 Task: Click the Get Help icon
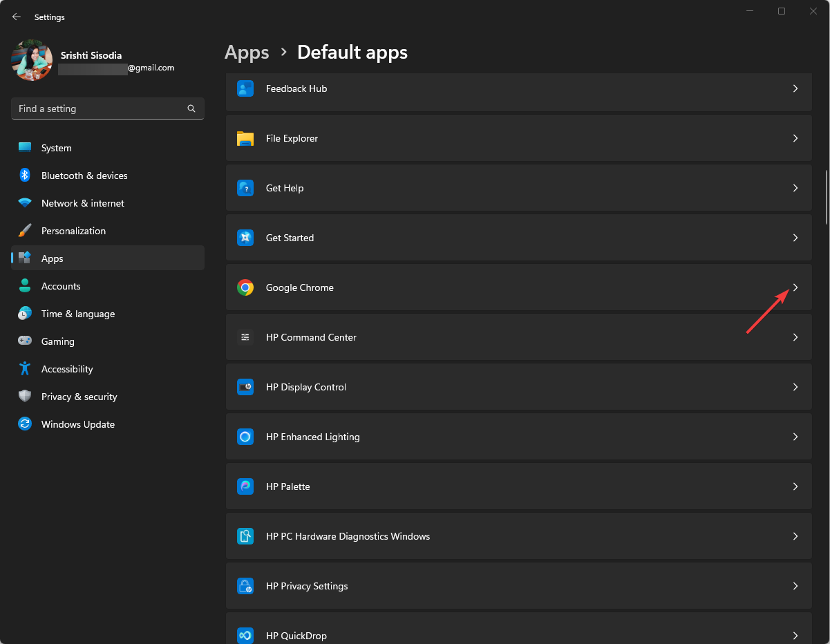point(245,188)
